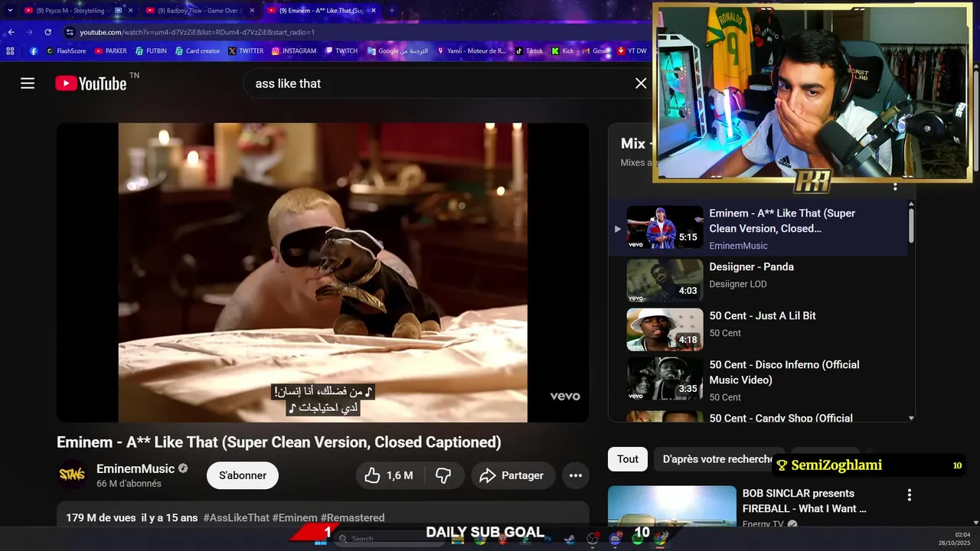Open the YouTube hamburger guide menu
Screen dimensions: 980x551
click(28, 83)
